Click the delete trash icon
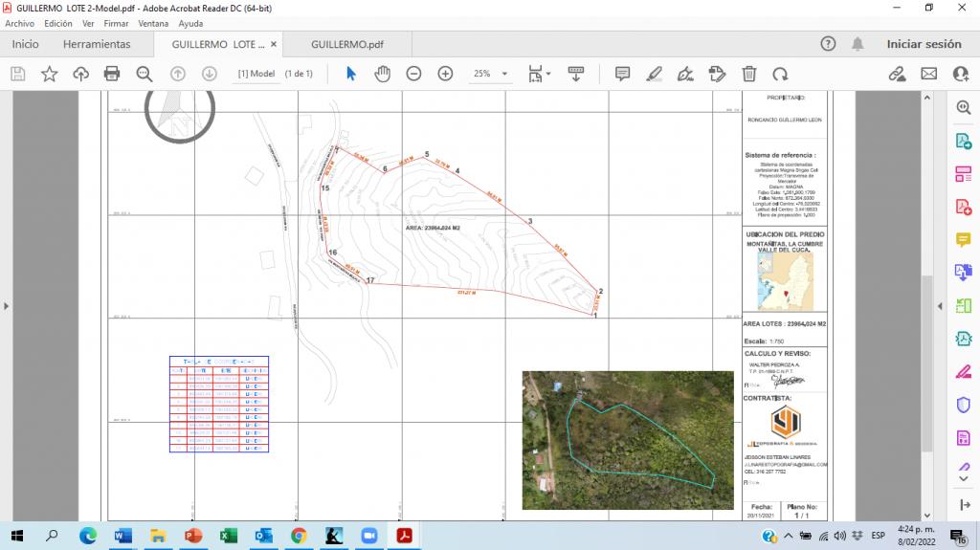 point(749,74)
